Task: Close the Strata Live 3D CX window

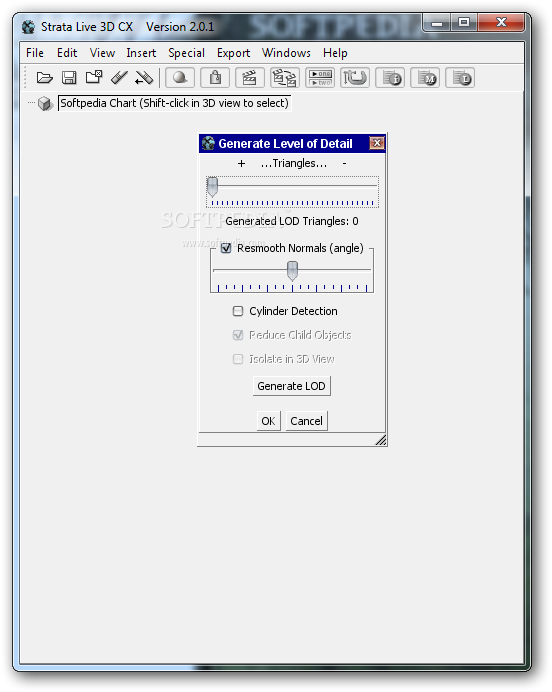Action: [x=501, y=23]
